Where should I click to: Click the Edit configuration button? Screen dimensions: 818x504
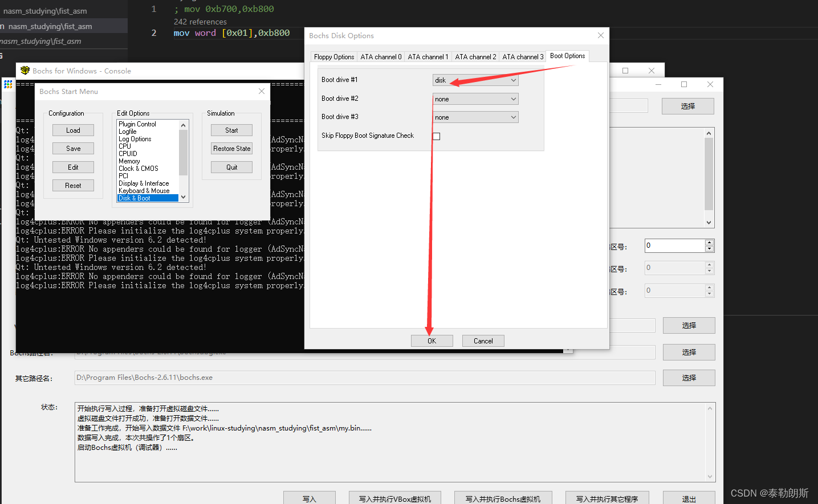pos(73,167)
